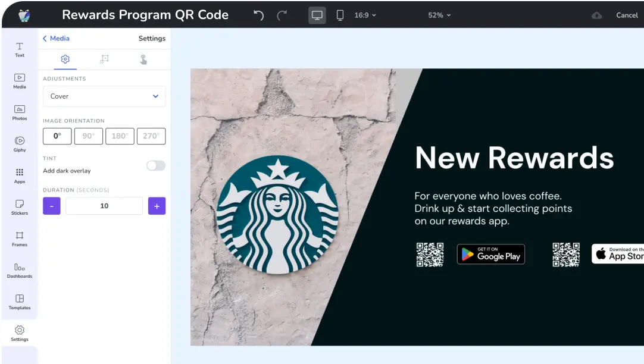Open the Media panel in sidebar
Image resolution: width=644 pixels, height=364 pixels.
coord(19,81)
